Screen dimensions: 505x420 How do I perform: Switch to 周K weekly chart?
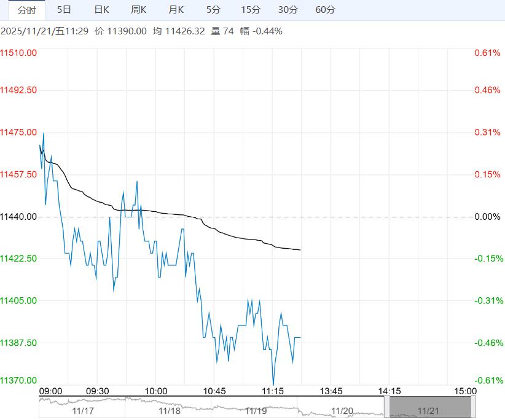point(139,10)
